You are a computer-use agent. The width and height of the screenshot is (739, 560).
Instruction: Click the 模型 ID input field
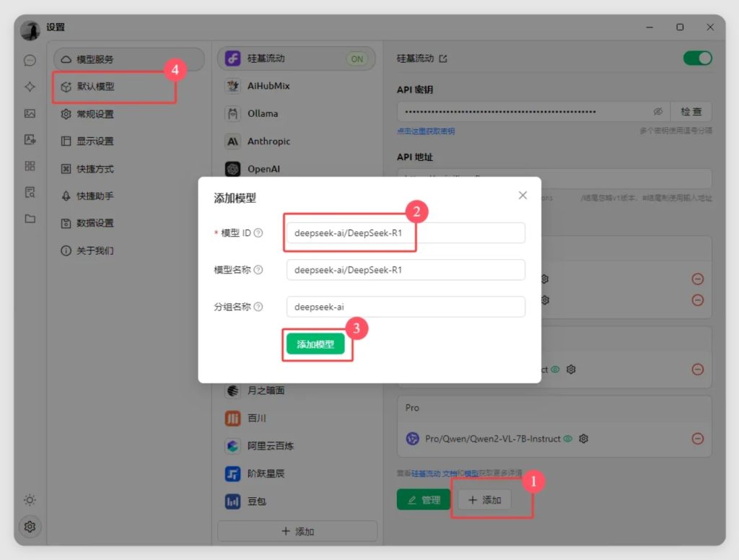(406, 233)
